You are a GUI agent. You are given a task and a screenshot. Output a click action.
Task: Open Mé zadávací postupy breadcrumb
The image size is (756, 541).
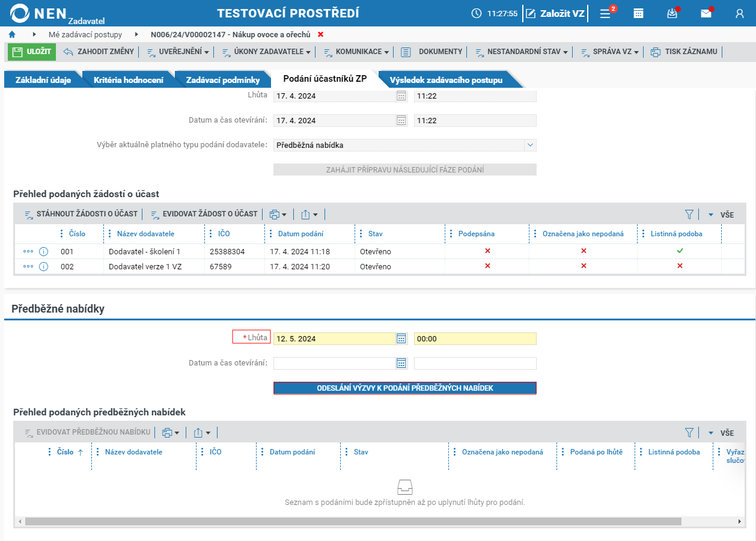click(x=85, y=35)
